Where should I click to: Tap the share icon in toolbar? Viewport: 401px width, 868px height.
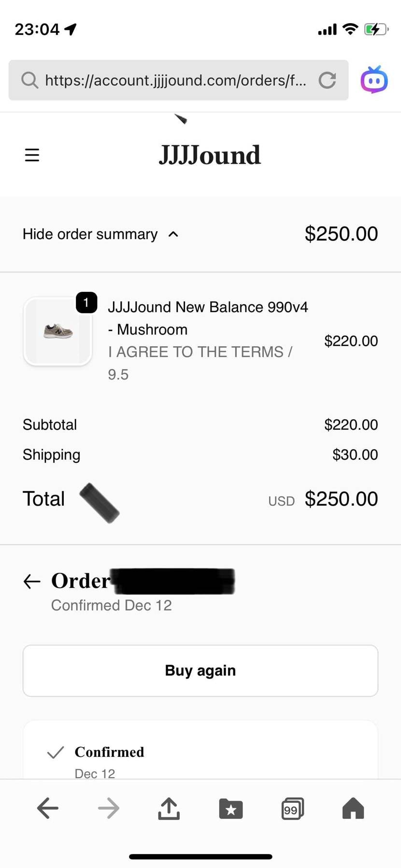[169, 808]
